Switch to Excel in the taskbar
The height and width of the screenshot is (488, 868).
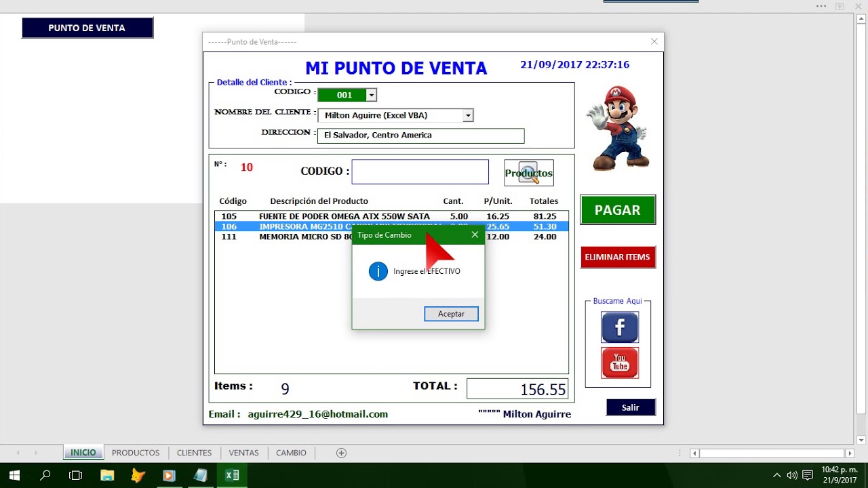232,475
